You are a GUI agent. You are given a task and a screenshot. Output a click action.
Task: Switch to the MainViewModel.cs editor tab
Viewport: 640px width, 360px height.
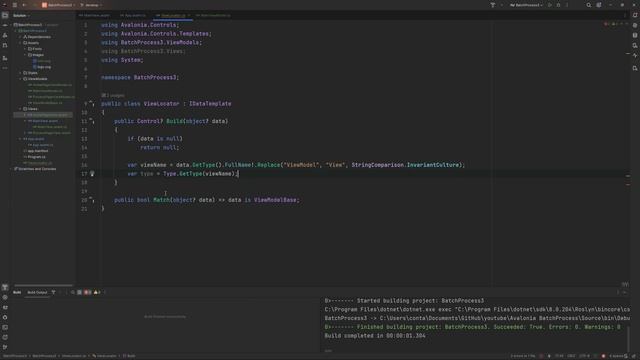tap(213, 16)
